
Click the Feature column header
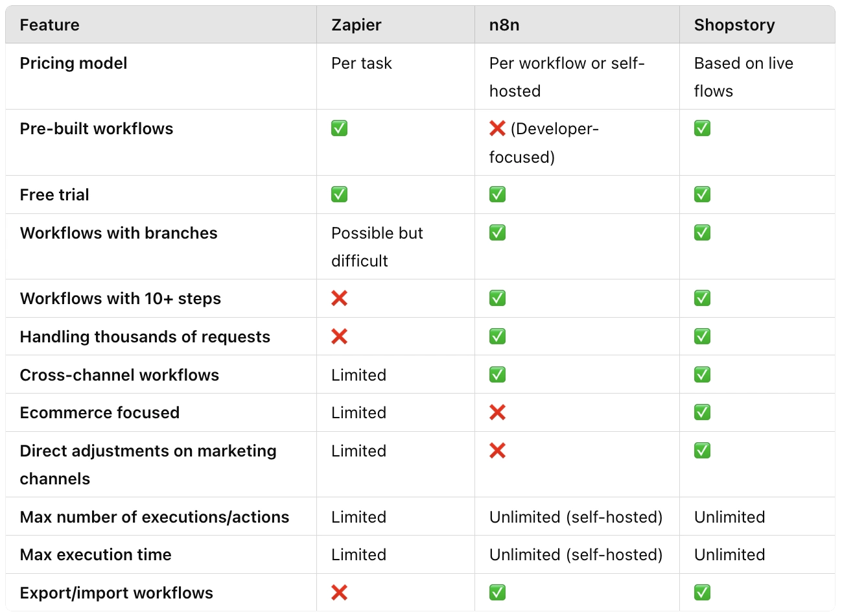50,25
